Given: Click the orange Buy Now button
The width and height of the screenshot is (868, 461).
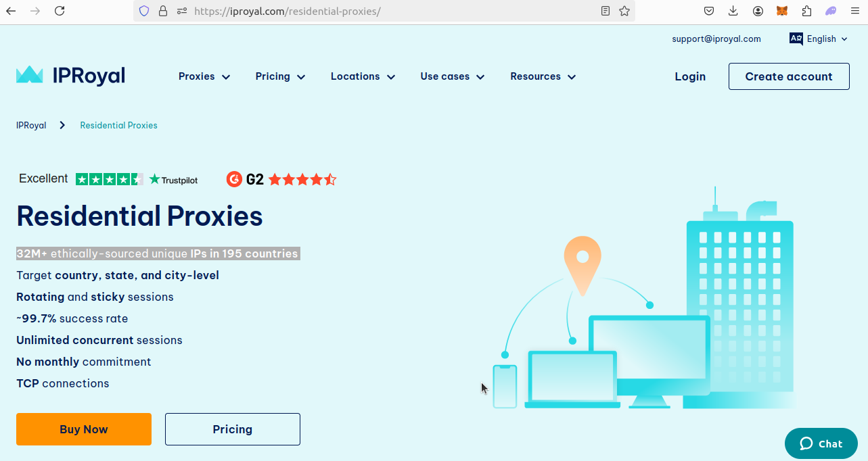Looking at the screenshot, I should [84, 429].
